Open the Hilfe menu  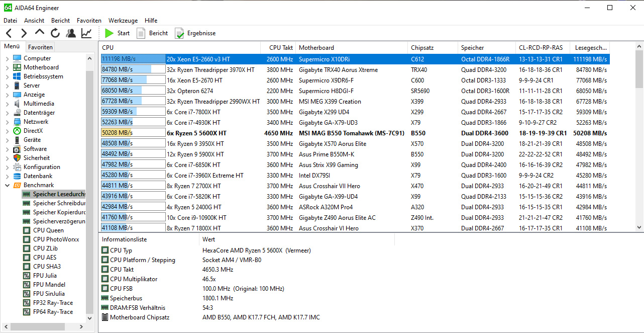point(151,21)
